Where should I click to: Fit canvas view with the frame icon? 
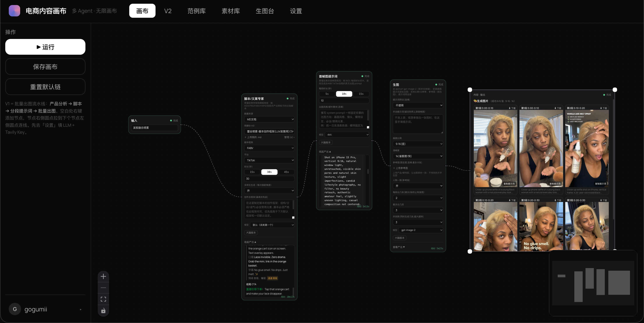click(x=103, y=299)
